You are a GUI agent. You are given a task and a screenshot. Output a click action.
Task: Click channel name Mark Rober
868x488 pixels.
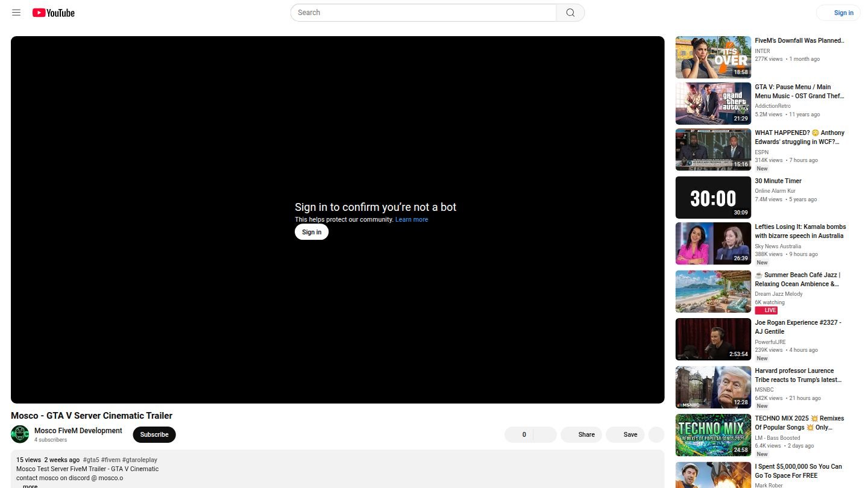click(x=769, y=485)
